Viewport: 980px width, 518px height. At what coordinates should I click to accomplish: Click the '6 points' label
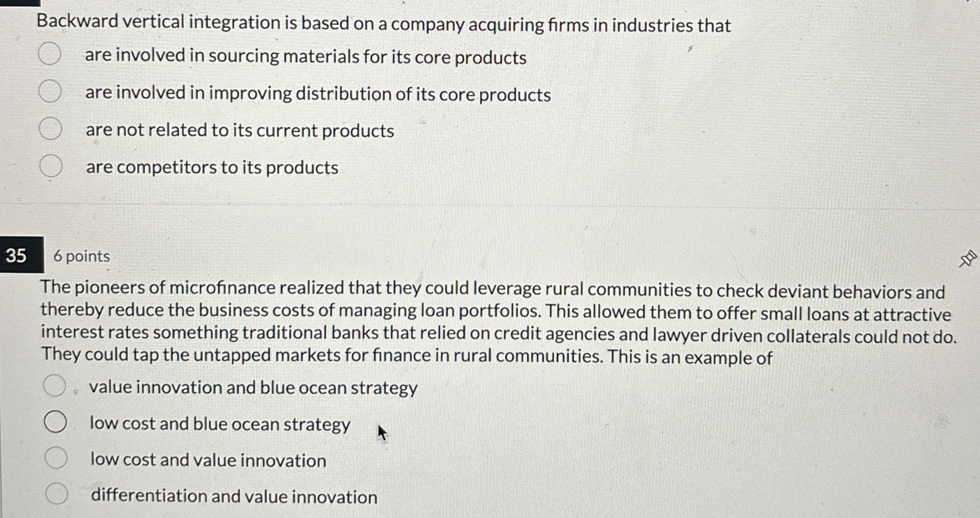(82, 256)
